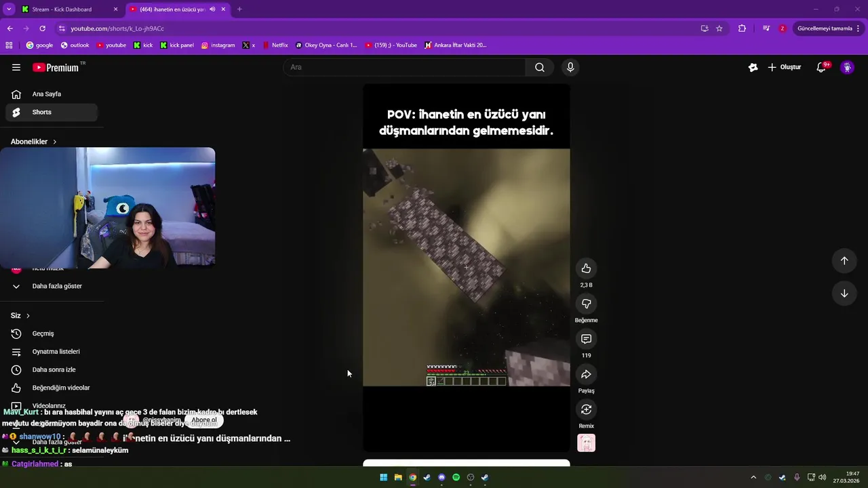Close the YouTube Shorts tab
Viewport: 868px width, 488px height.
[x=223, y=9]
